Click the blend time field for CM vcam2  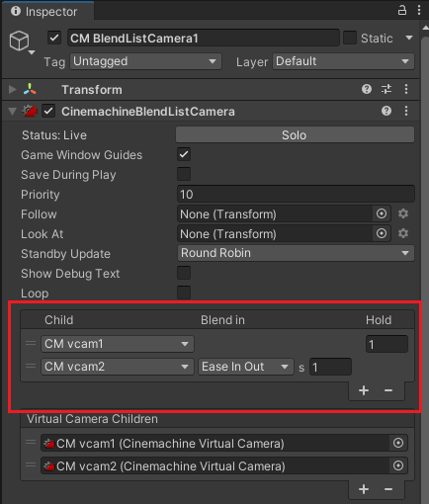pos(330,367)
